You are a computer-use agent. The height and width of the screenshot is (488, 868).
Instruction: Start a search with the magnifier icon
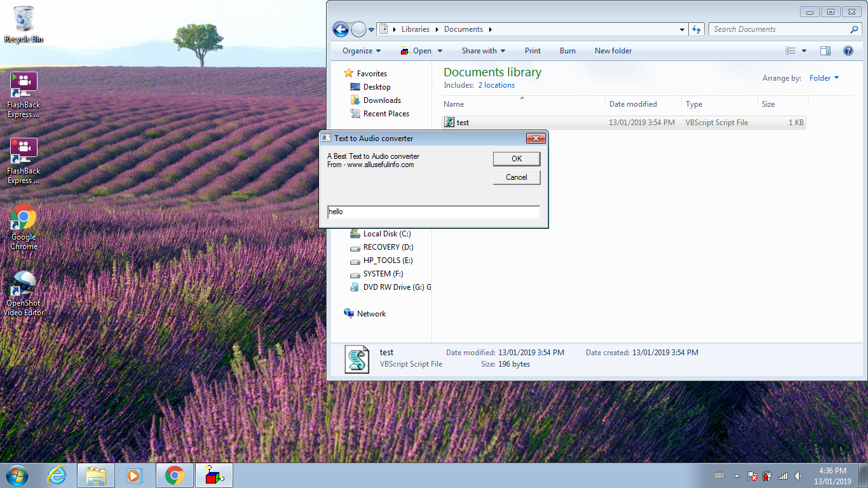click(x=854, y=29)
